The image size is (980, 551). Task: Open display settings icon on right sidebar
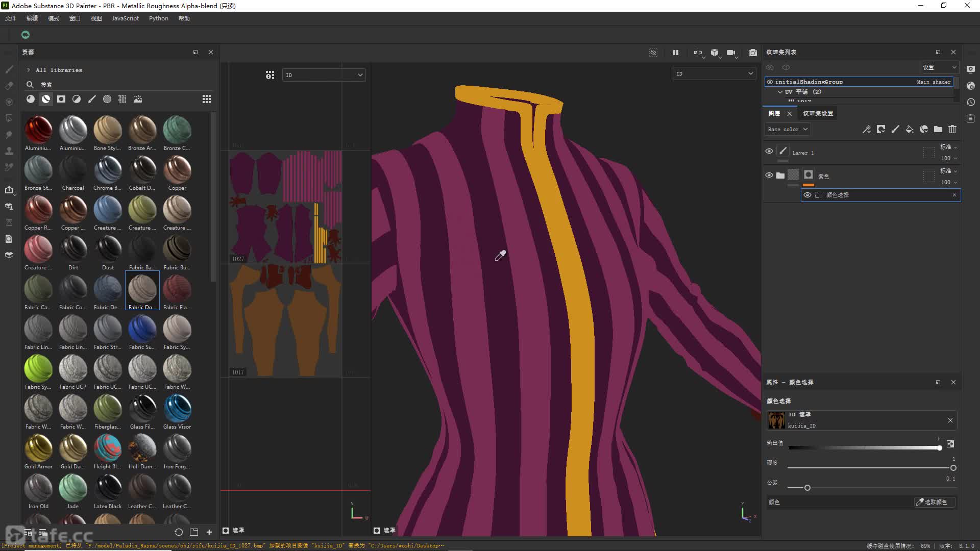(x=971, y=69)
